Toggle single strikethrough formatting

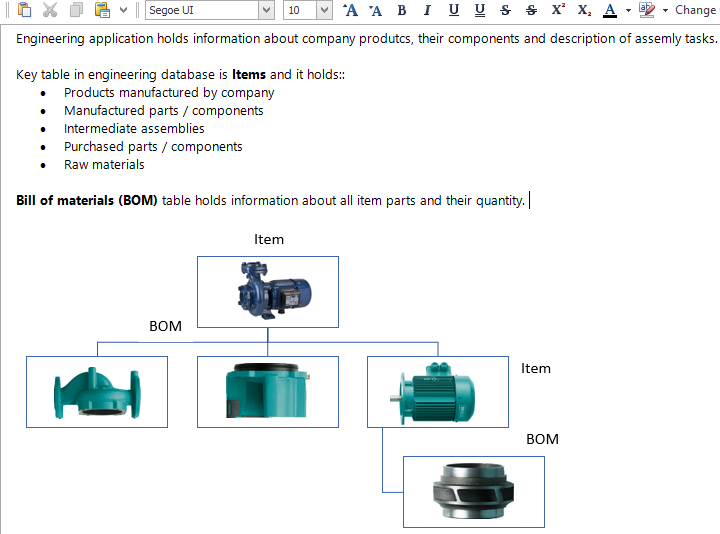505,10
